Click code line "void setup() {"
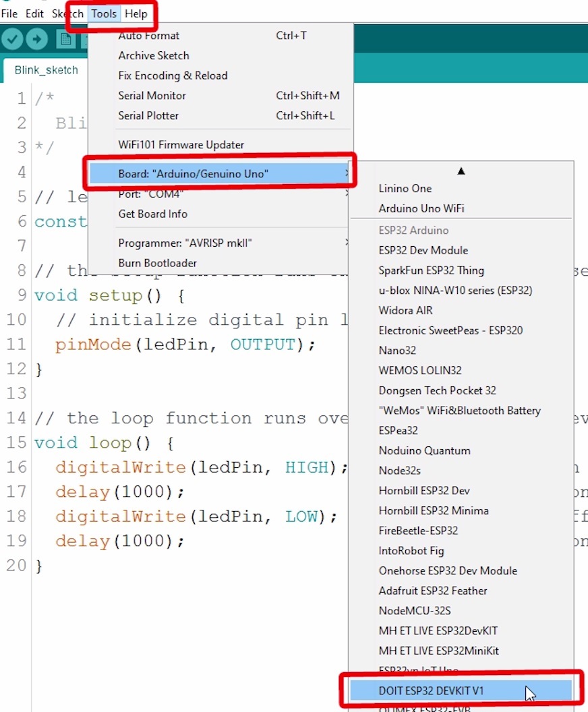Image resolution: width=588 pixels, height=712 pixels. click(x=109, y=295)
